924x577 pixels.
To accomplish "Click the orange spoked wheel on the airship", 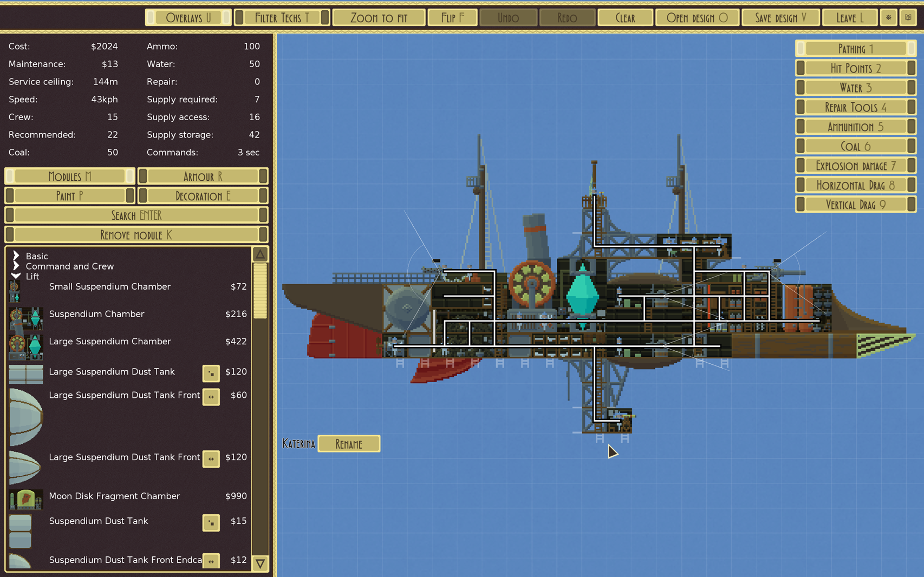I will [x=532, y=283].
